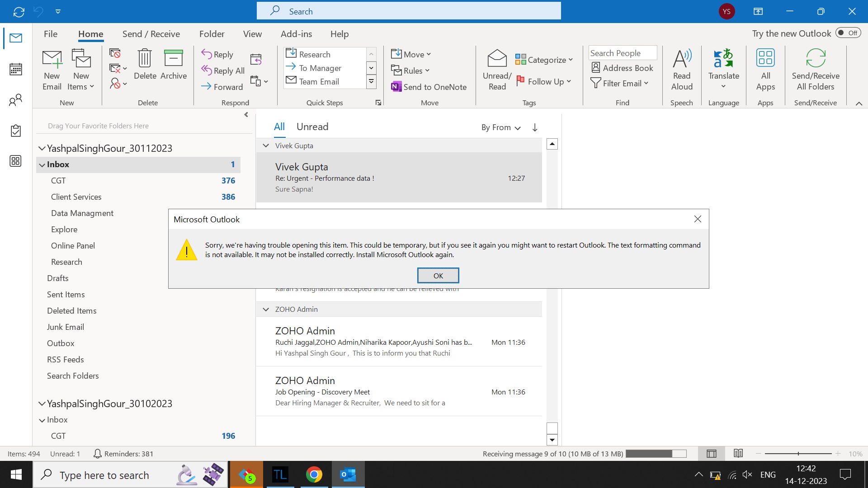The height and width of the screenshot is (488, 868).
Task: Click the Mail icon in the sidebar
Action: (x=16, y=38)
